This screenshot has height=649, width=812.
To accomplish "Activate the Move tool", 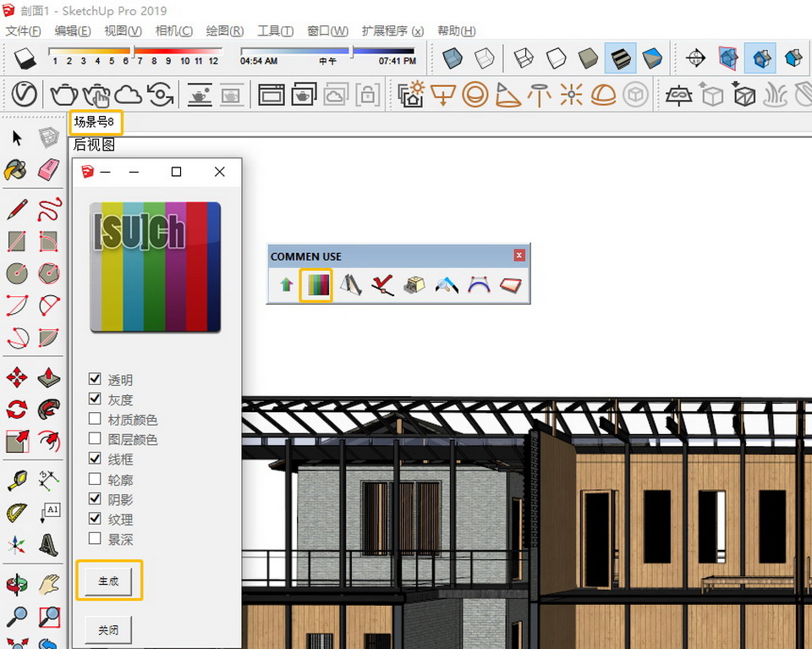I will click(17, 377).
